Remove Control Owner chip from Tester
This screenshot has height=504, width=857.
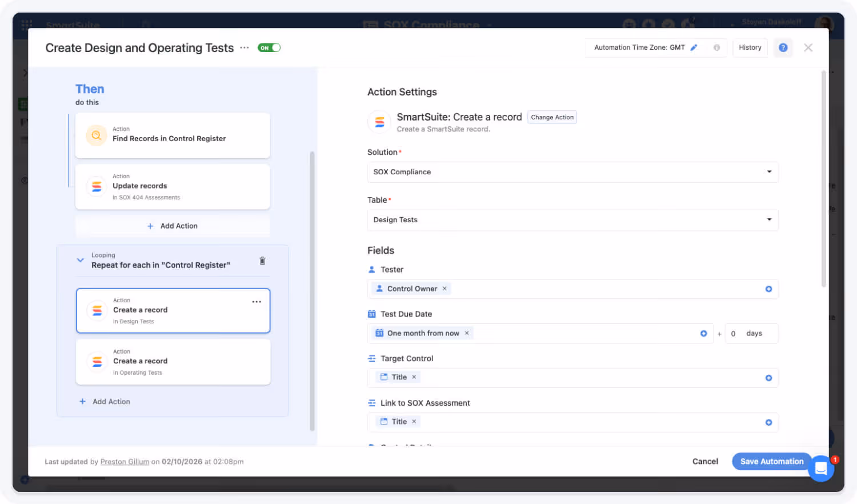444,289
